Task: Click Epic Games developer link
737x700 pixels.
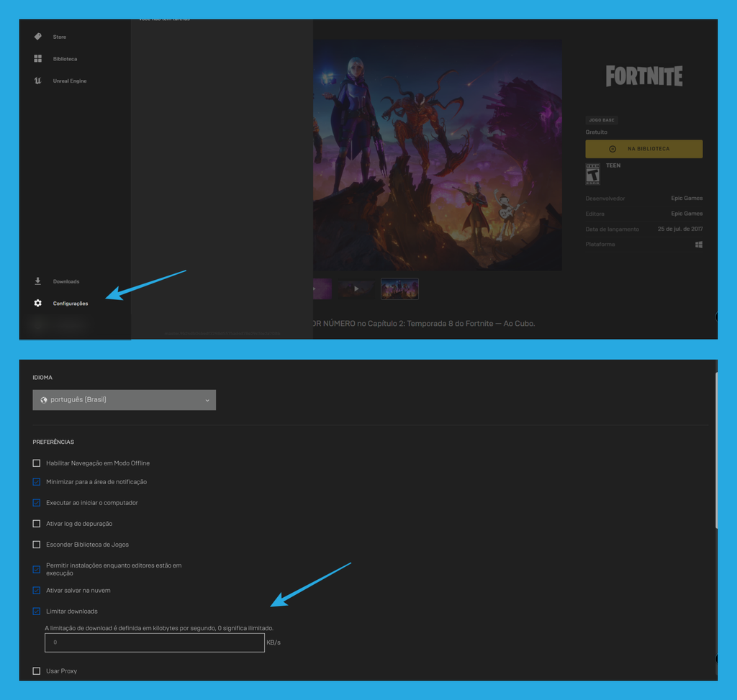Action: coord(687,199)
